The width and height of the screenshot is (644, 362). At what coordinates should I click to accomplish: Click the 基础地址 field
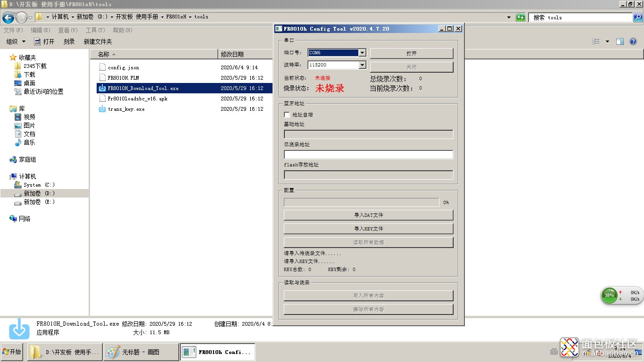coord(368,134)
